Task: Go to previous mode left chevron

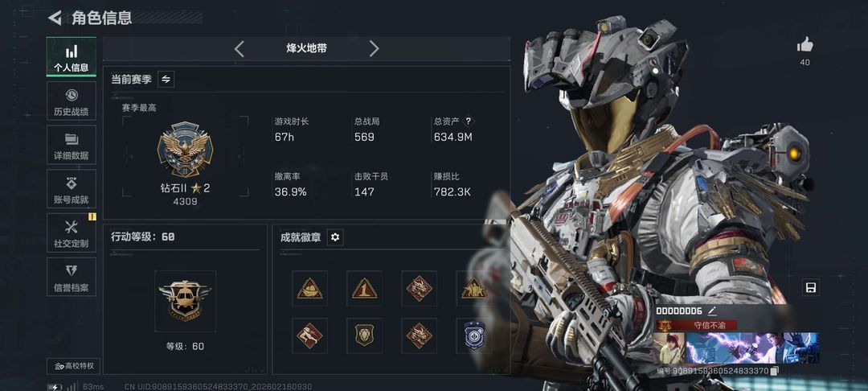Action: pyautogui.click(x=240, y=49)
